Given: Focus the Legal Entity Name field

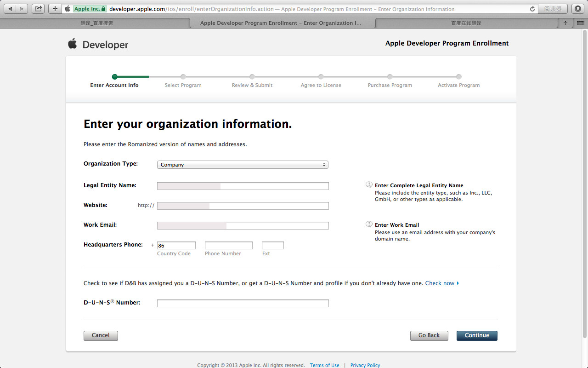Looking at the screenshot, I should tap(243, 186).
